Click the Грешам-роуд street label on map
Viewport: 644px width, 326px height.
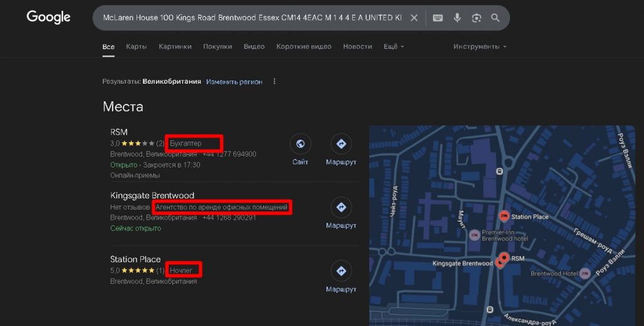pos(592,241)
